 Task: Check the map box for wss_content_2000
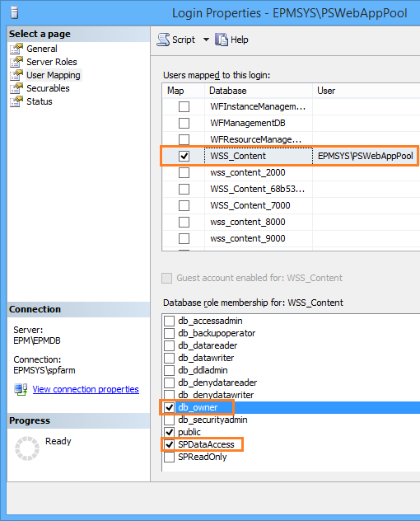pyautogui.click(x=184, y=173)
